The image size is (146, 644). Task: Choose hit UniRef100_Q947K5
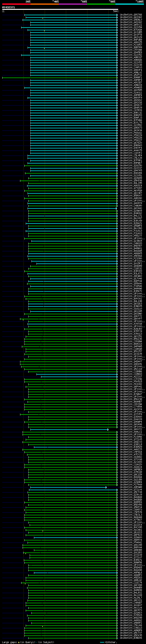tap(131, 170)
